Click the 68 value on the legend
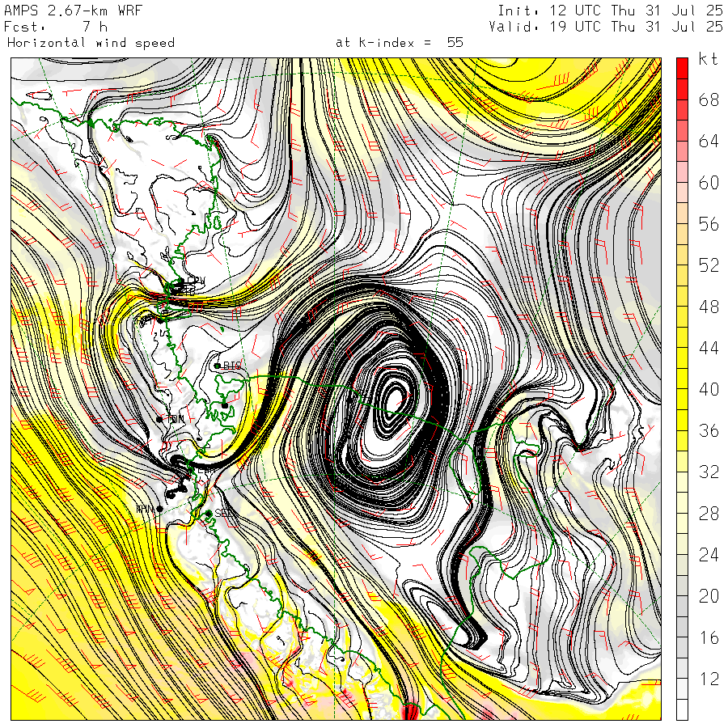This screenshot has height=728, width=728. (x=709, y=99)
